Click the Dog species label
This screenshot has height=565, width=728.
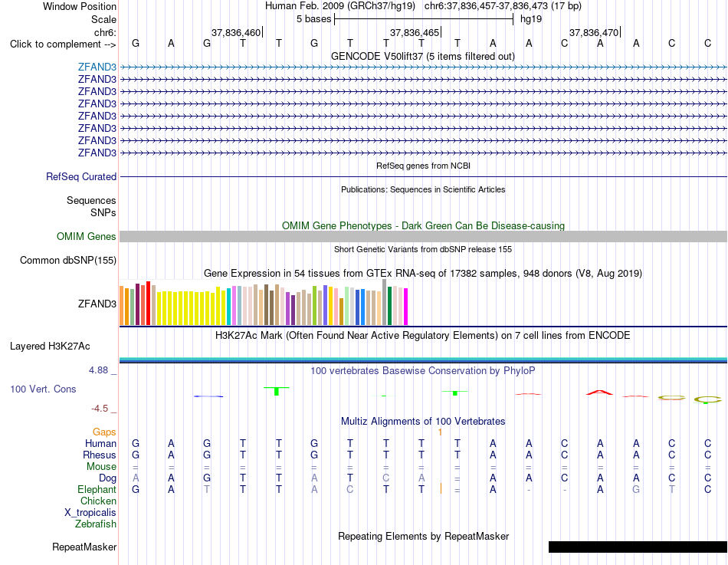[108, 478]
